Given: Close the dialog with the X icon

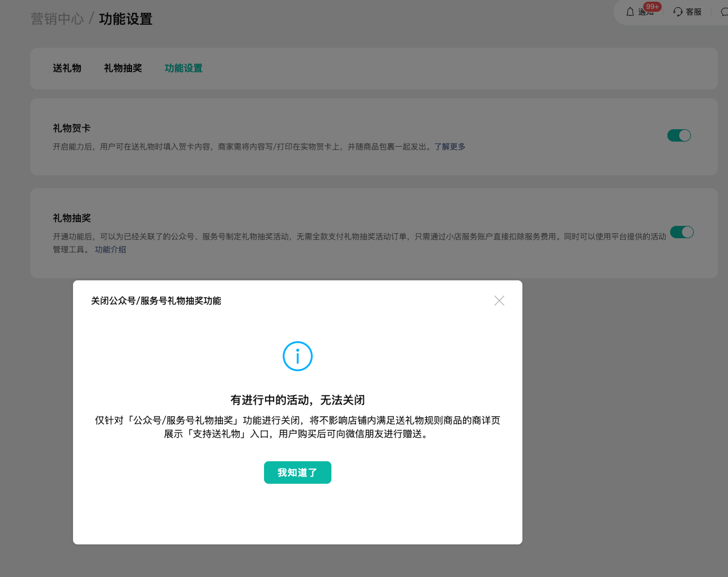Looking at the screenshot, I should [x=499, y=301].
